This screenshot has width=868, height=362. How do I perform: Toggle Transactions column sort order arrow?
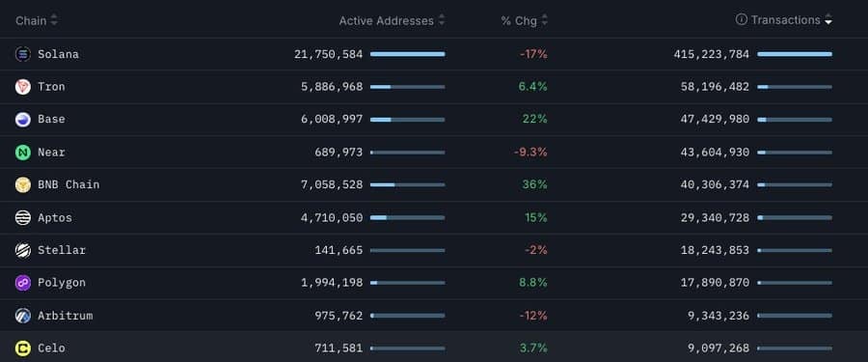click(x=828, y=20)
